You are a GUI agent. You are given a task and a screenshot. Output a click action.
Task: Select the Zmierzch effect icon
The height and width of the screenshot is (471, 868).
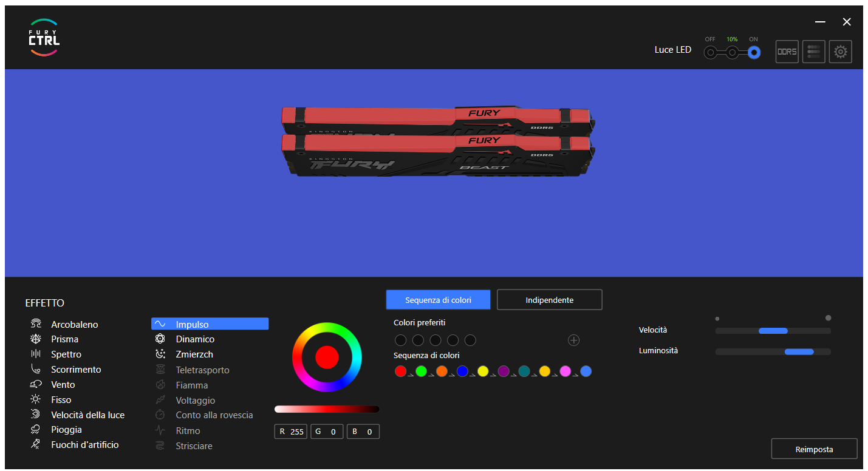[x=160, y=354]
